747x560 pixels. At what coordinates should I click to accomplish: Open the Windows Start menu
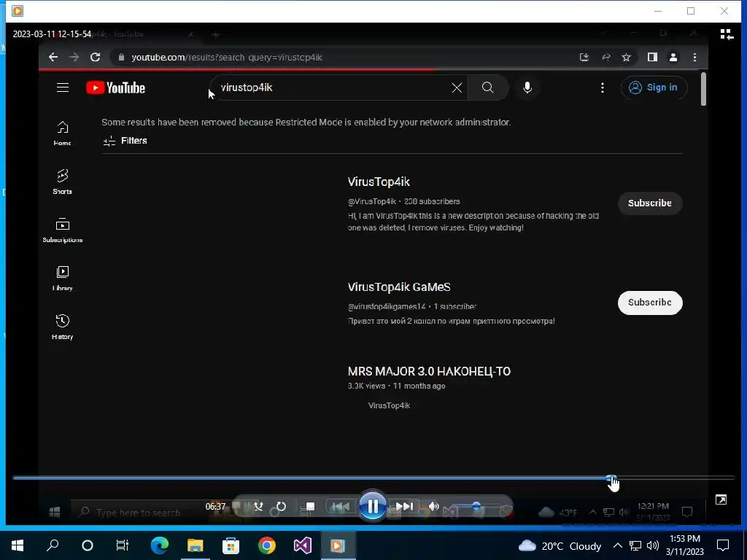(x=18, y=545)
